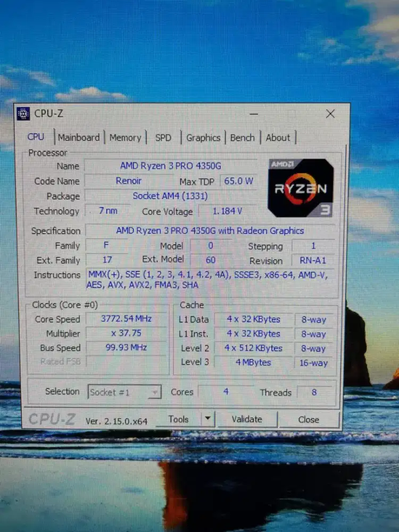Screen dimensions: 399x532
Task: Go to the Bench tab
Action: (242, 138)
